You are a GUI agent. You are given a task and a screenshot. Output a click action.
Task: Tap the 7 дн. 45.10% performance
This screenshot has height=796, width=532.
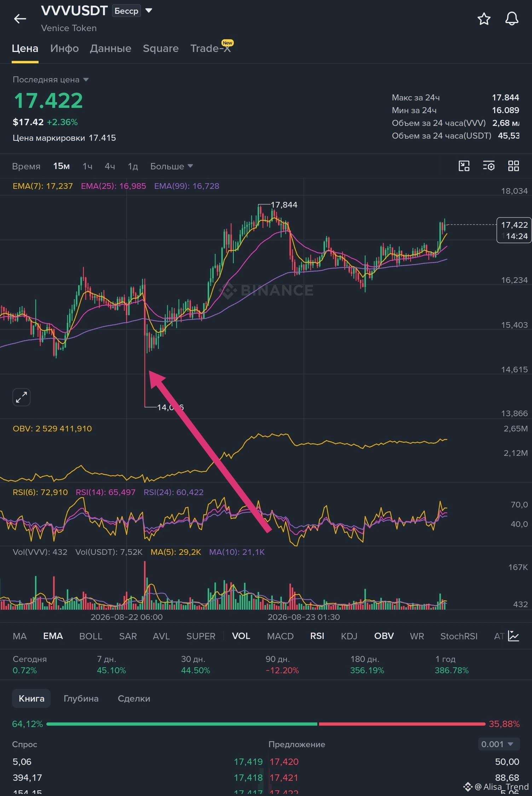111,665
